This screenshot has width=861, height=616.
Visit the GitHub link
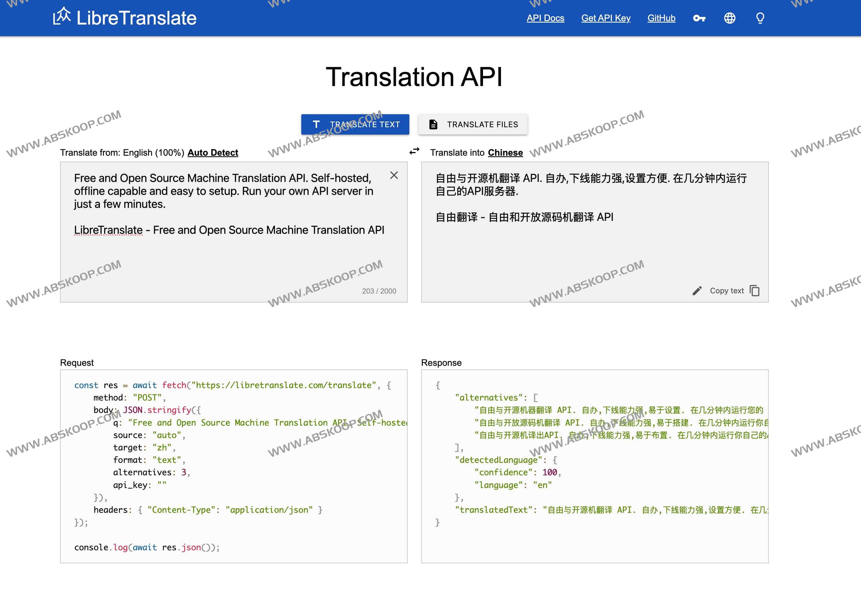661,18
